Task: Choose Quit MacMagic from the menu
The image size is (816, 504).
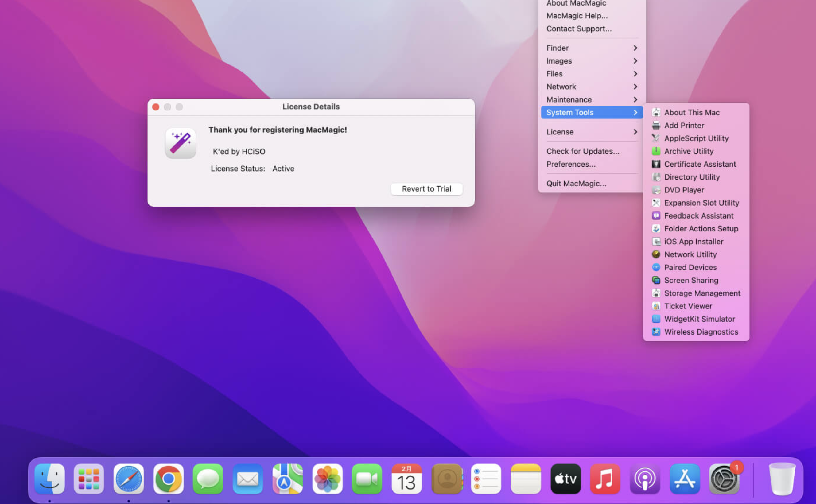Action: coord(576,183)
